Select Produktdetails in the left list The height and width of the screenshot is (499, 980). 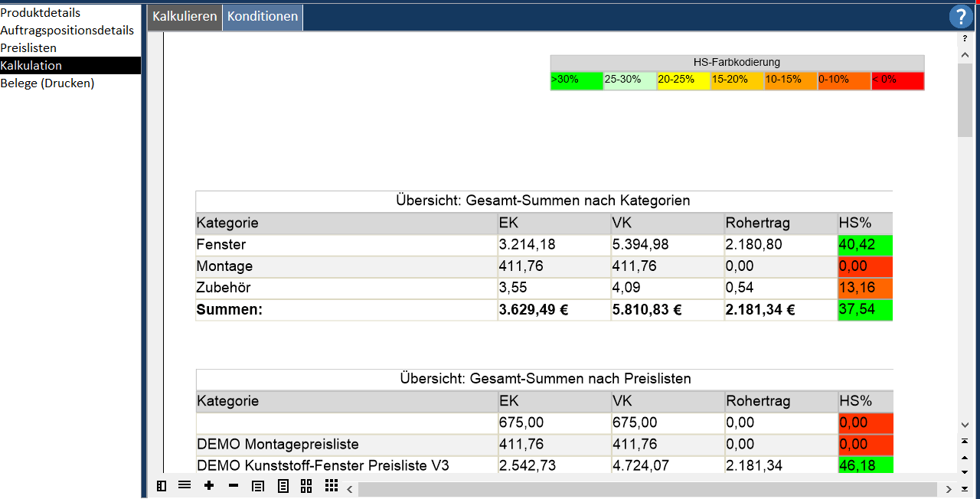tap(41, 13)
